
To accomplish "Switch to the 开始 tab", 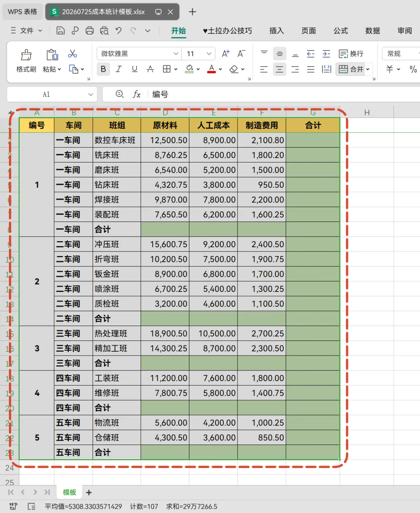I will click(178, 31).
